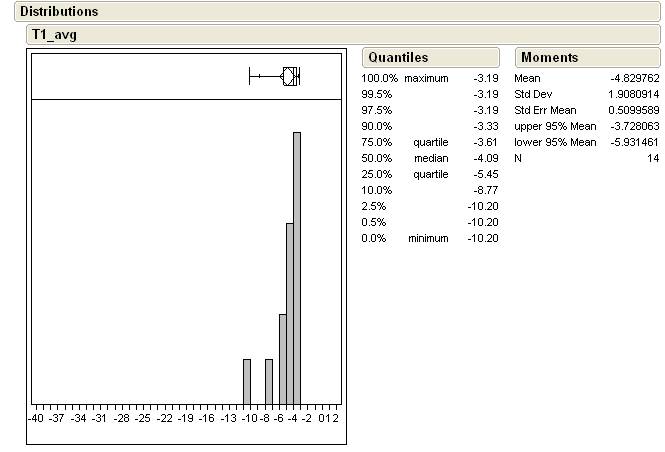Viewport: 665px width, 452px height.
Task: Click the maximum label in Quantiles
Action: coord(427,78)
